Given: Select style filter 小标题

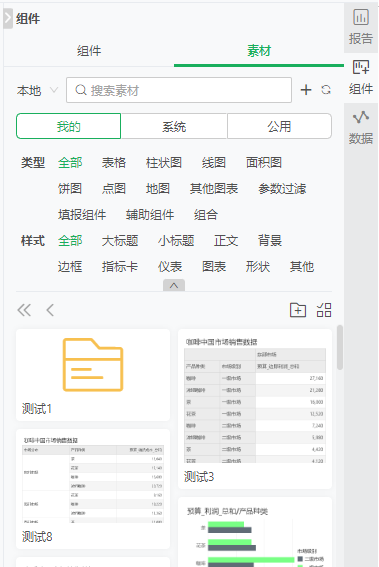Looking at the screenshot, I should [x=176, y=240].
